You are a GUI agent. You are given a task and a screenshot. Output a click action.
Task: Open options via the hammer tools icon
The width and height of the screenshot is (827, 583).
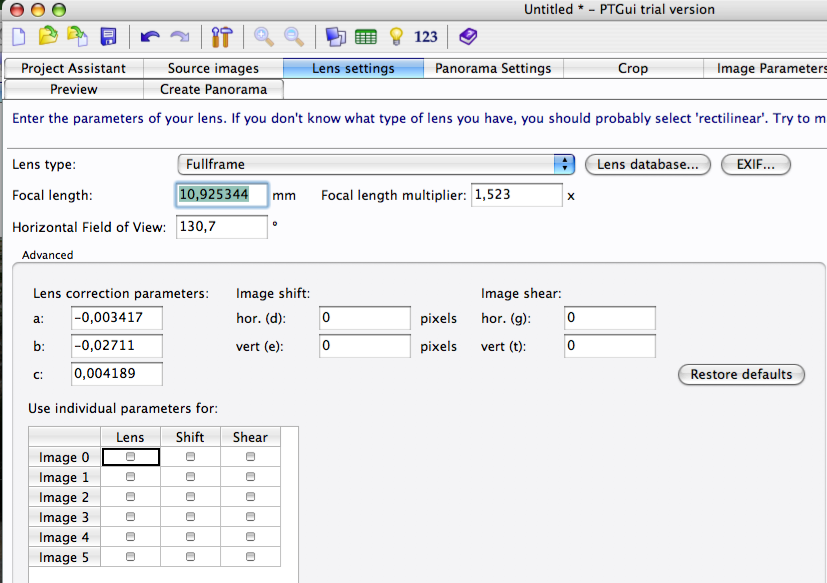(x=221, y=37)
